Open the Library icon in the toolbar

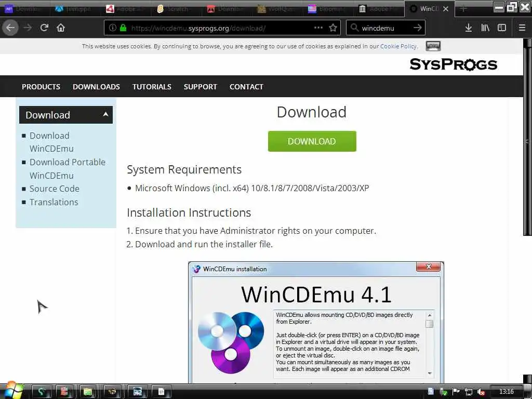485,28
